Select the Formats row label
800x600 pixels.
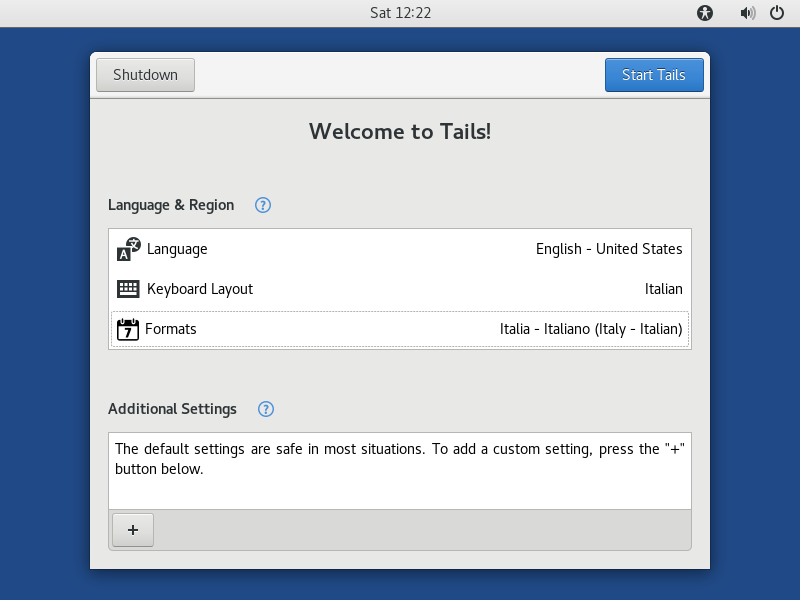point(170,329)
